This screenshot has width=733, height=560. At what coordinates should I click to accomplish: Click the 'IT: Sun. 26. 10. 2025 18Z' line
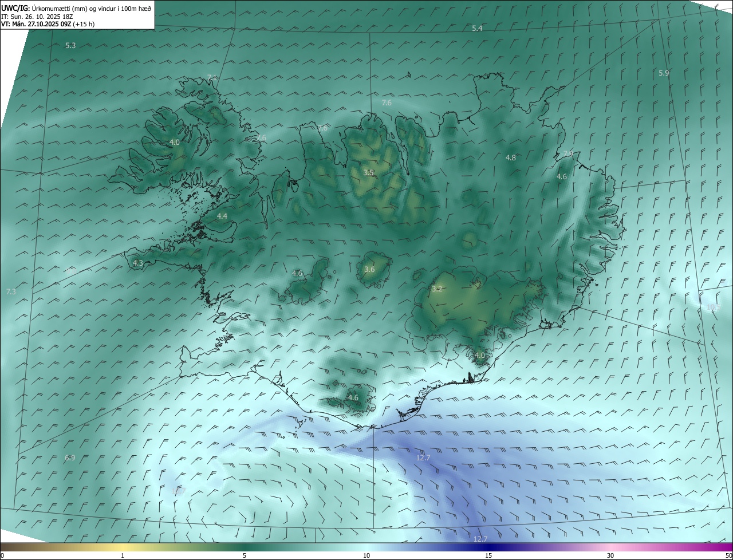tap(37, 16)
